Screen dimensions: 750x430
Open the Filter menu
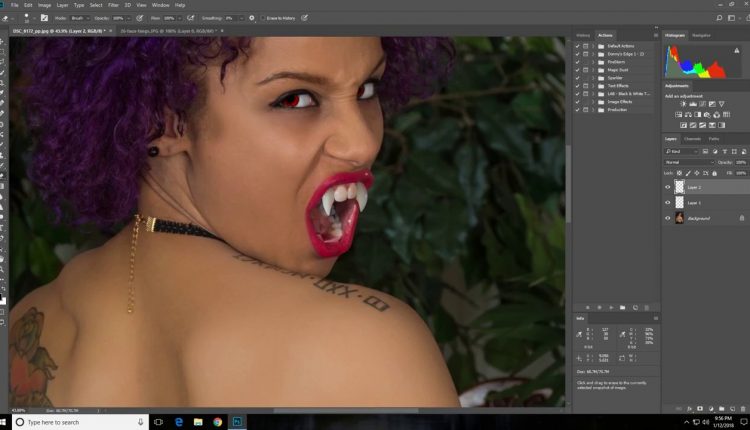point(113,5)
